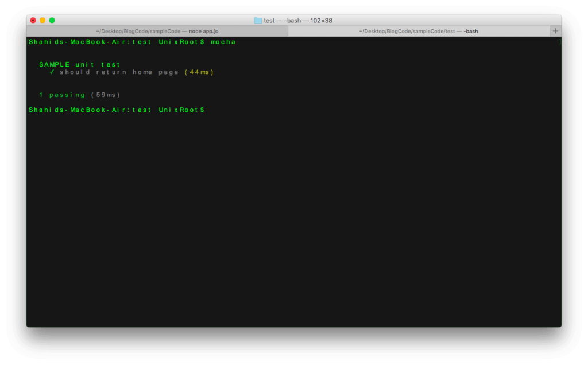The image size is (588, 365).
Task: Click the red close traffic light
Action: tap(33, 20)
